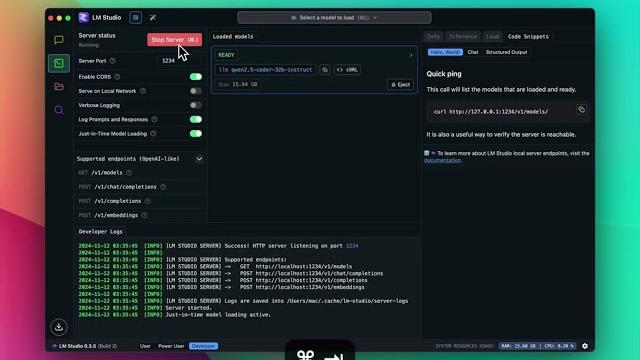Image resolution: width=640 pixels, height=360 pixels.
Task: Switch to Developer mode
Action: click(203, 346)
